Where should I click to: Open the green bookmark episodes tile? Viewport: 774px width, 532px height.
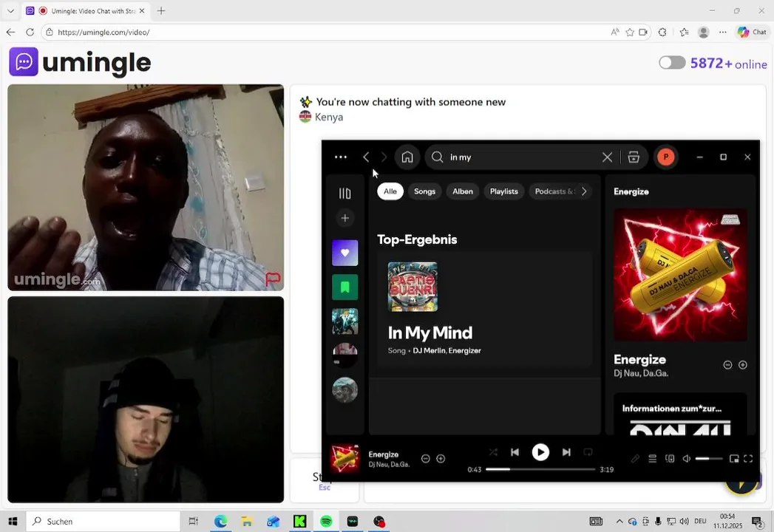point(344,287)
